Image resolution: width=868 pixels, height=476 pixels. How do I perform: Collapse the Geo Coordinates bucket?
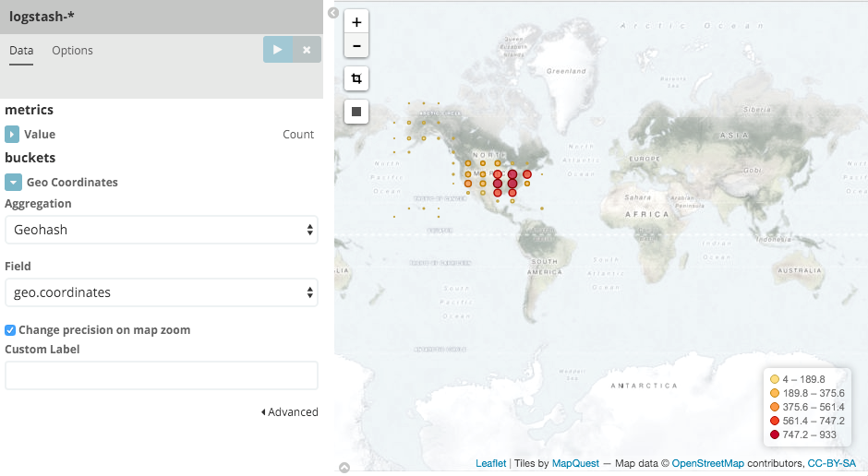click(x=13, y=183)
